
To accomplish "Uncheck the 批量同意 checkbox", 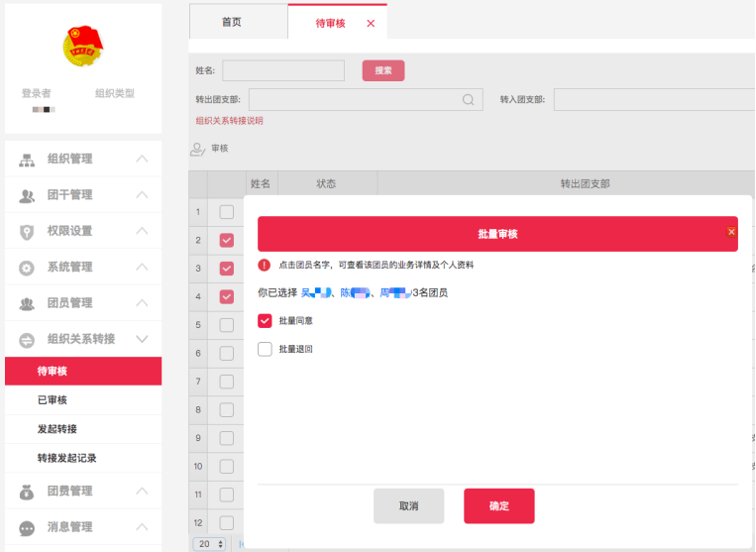I will [265, 321].
